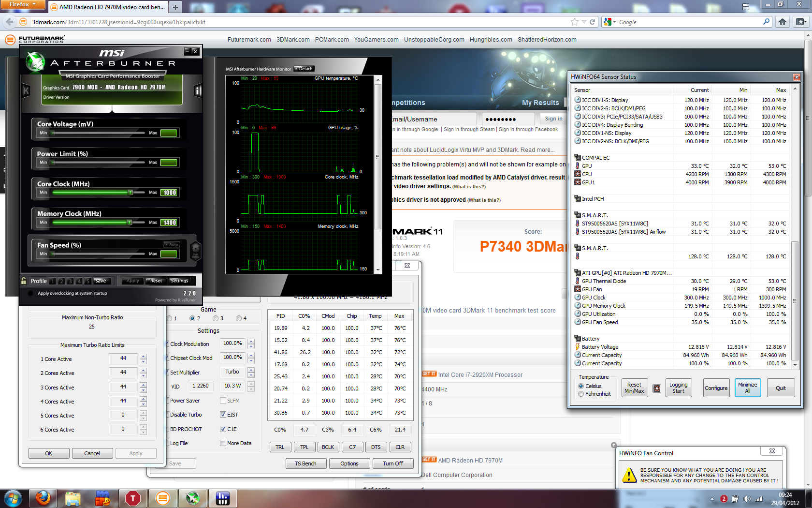Toggle Apply overclocking at system startup
Screen dimensions: 812x508
pyautogui.click(x=31, y=293)
